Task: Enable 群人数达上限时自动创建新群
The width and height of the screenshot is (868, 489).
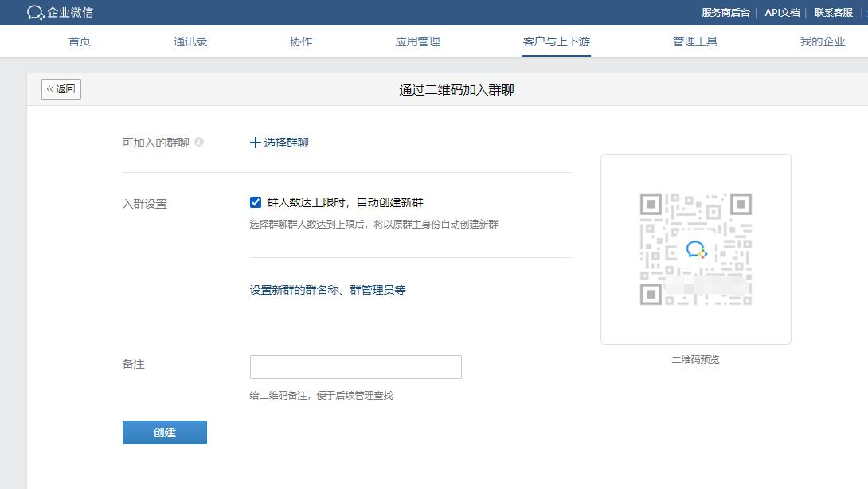Action: pos(255,201)
